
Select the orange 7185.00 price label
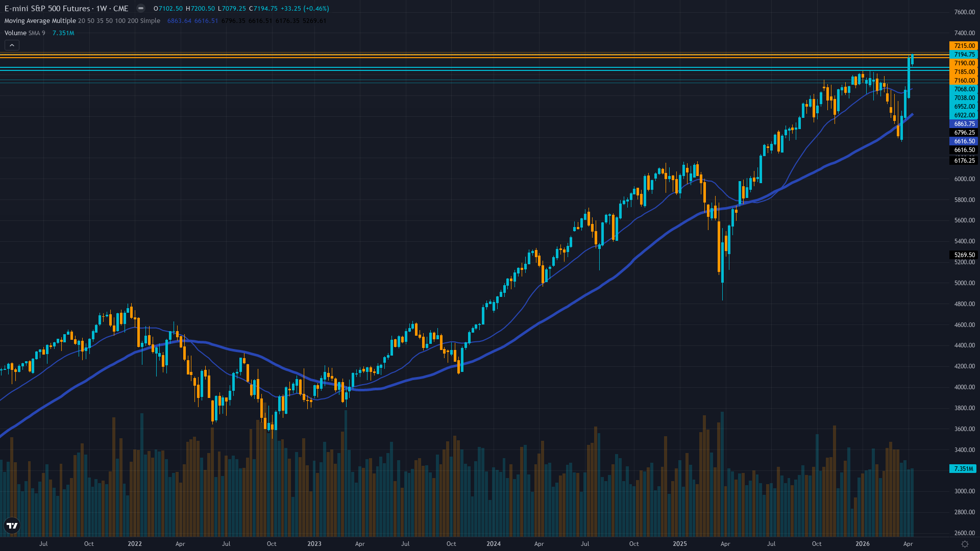tap(963, 72)
